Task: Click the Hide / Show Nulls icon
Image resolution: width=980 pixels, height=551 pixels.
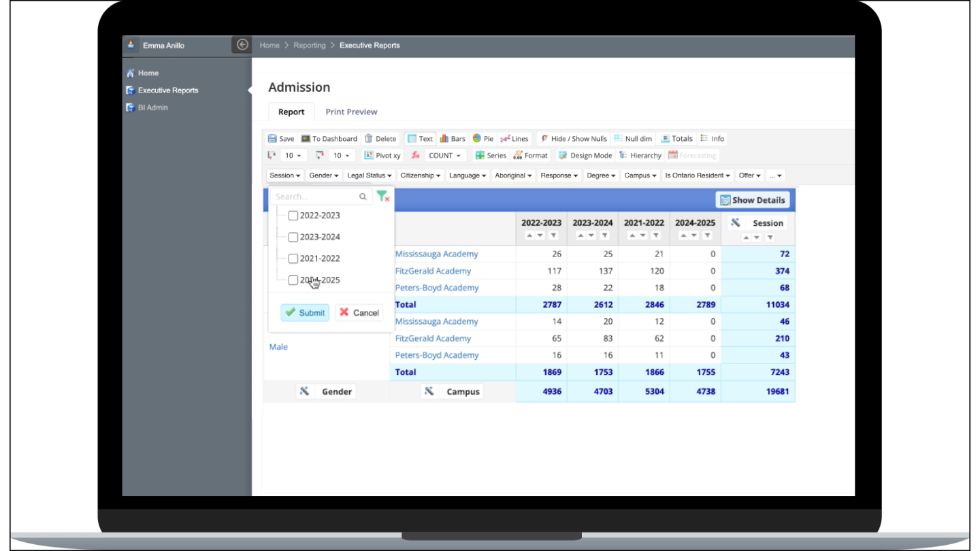Action: point(573,138)
